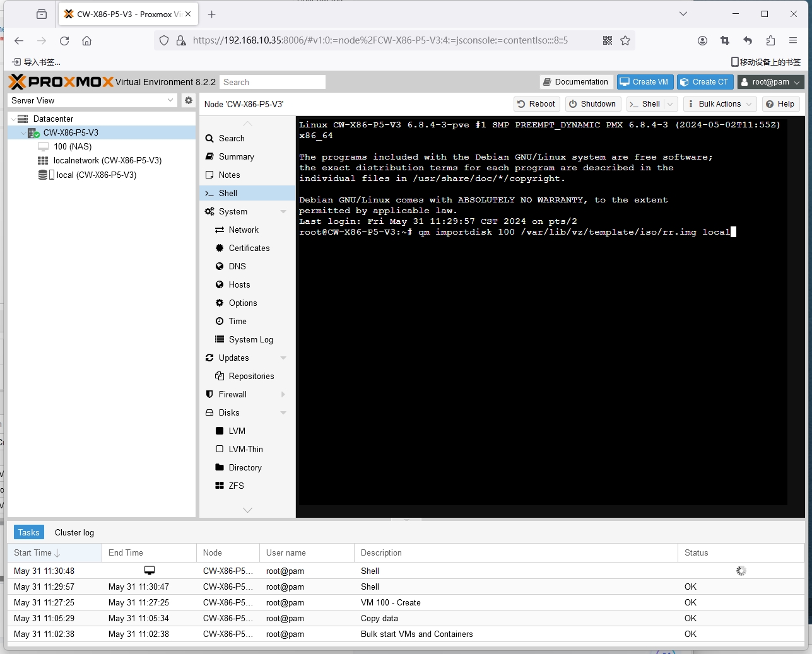Select the VM 100 - Create task row
The image size is (812, 654).
pos(406,602)
